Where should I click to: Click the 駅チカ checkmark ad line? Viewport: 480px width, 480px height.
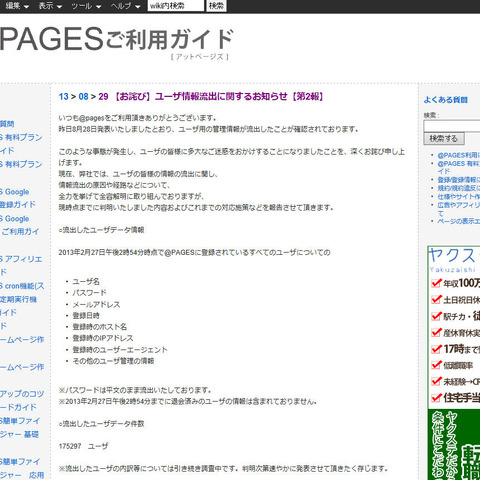455,316
